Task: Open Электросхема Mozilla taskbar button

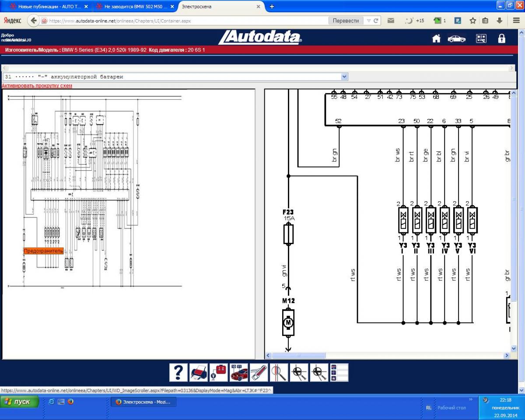Action: tap(143, 402)
